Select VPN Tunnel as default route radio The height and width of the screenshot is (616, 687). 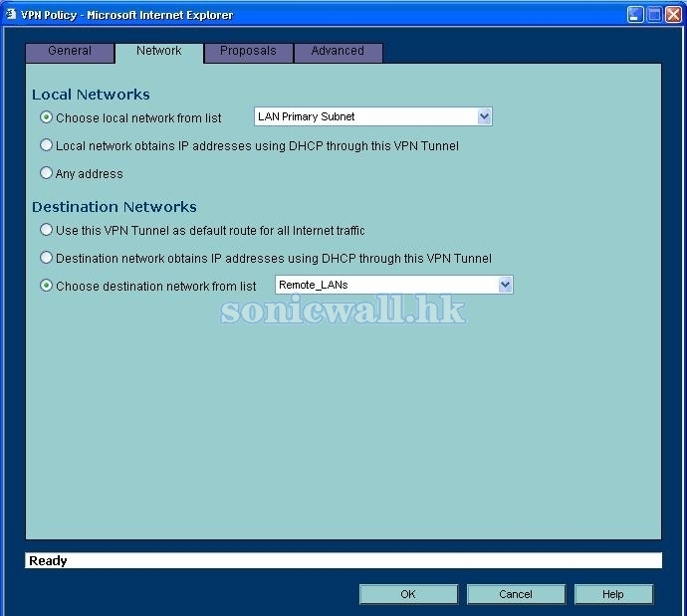pos(46,230)
